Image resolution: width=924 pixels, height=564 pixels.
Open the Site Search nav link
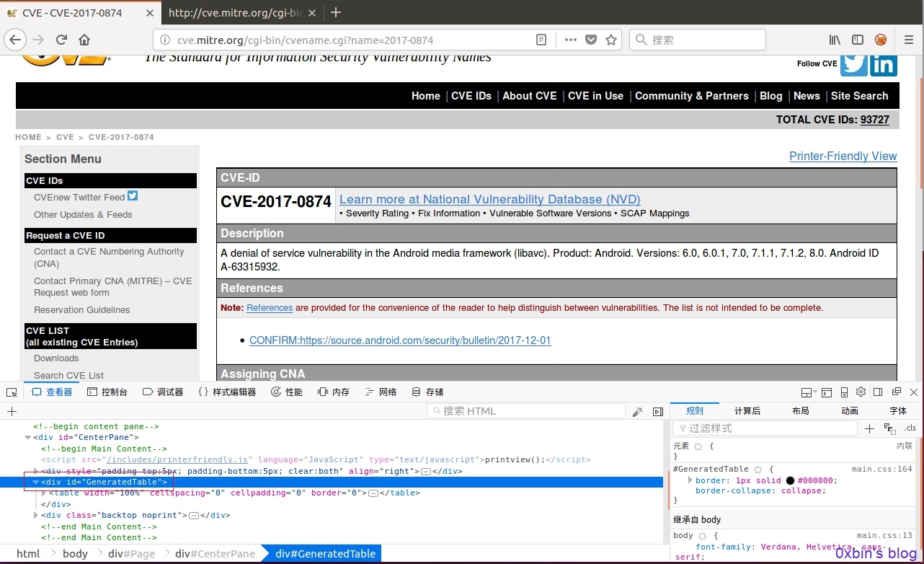click(859, 96)
